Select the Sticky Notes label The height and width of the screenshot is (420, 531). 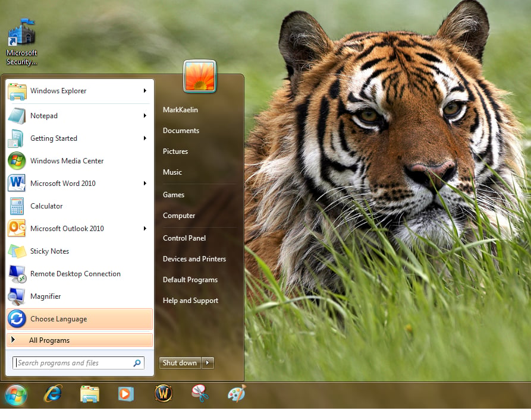pyautogui.click(x=49, y=251)
